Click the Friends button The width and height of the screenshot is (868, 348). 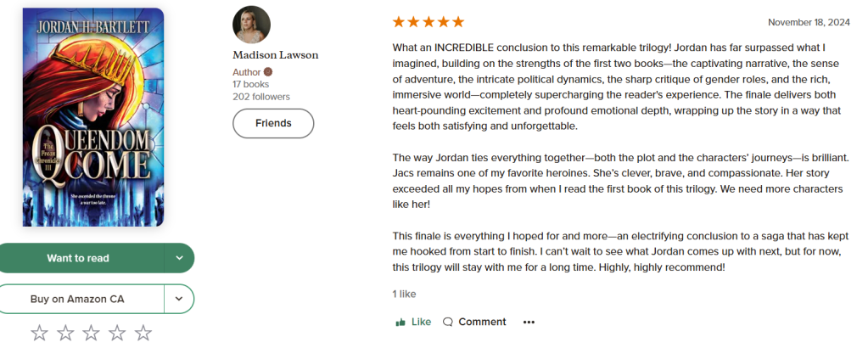click(273, 123)
